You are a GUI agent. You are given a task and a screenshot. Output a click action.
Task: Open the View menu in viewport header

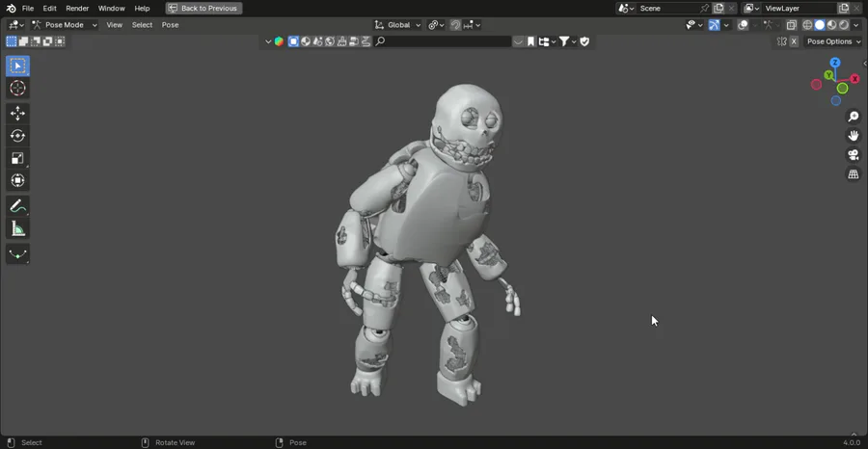115,25
